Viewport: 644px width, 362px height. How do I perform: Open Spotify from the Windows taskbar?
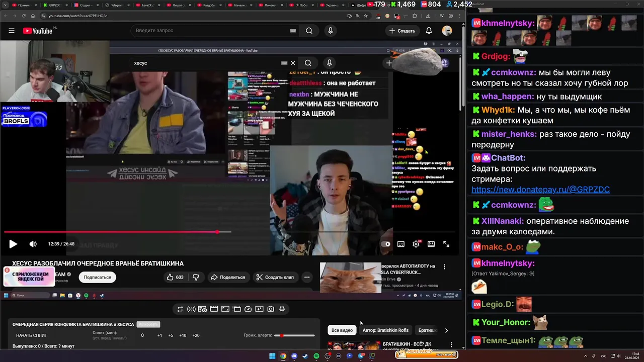(316, 356)
